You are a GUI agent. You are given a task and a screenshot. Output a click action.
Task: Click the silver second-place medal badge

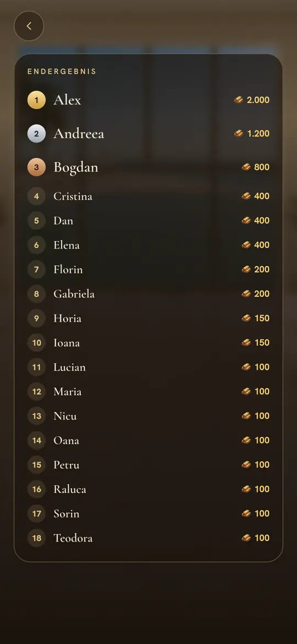[x=36, y=133]
